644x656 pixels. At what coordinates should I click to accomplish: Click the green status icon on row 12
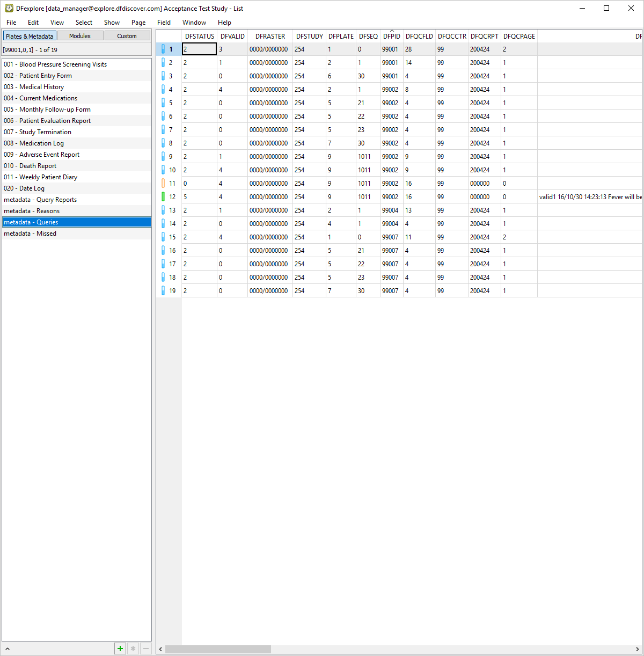pos(163,197)
